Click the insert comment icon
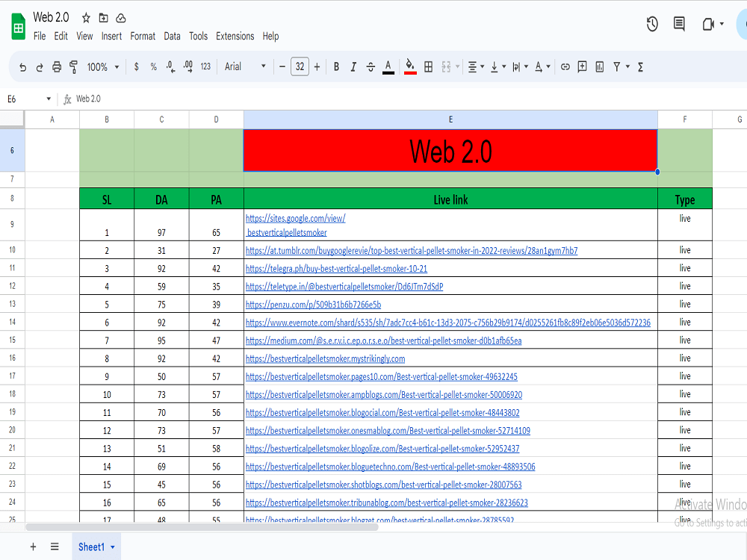This screenshot has height=560, width=747. pos(582,67)
